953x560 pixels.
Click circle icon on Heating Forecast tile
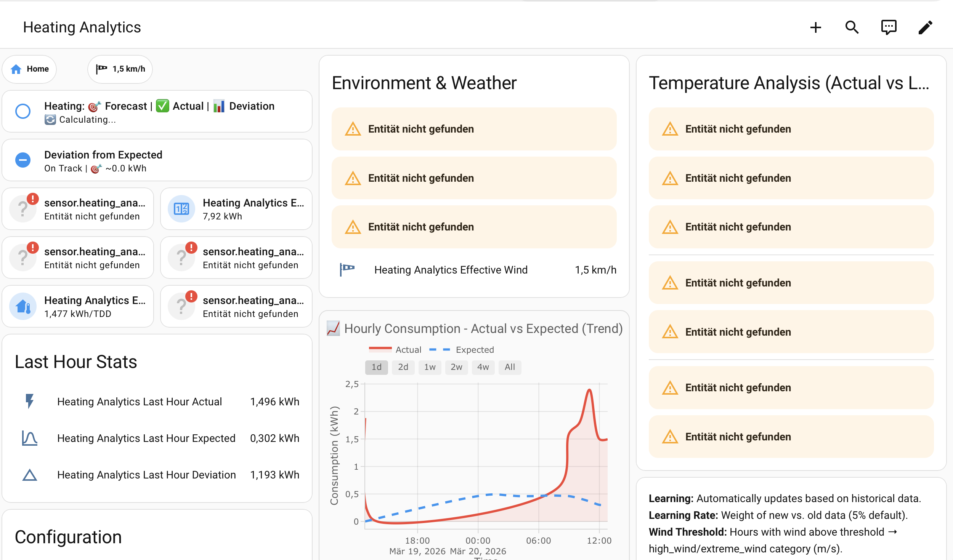click(x=23, y=111)
